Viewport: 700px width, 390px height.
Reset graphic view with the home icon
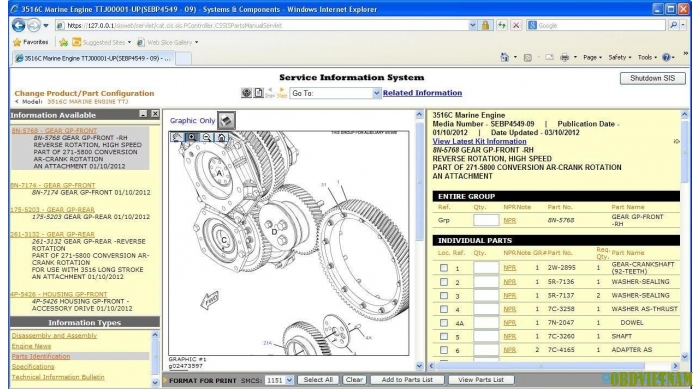[x=221, y=137]
